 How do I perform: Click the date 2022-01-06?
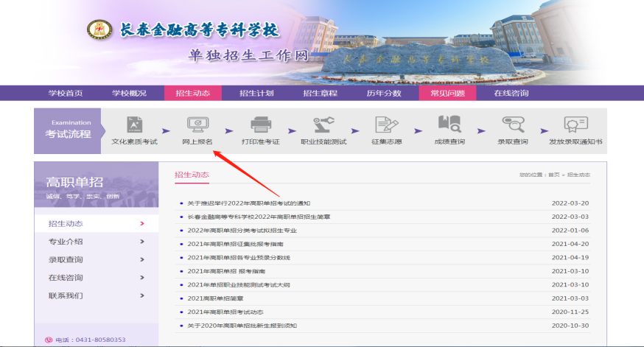[570, 231]
